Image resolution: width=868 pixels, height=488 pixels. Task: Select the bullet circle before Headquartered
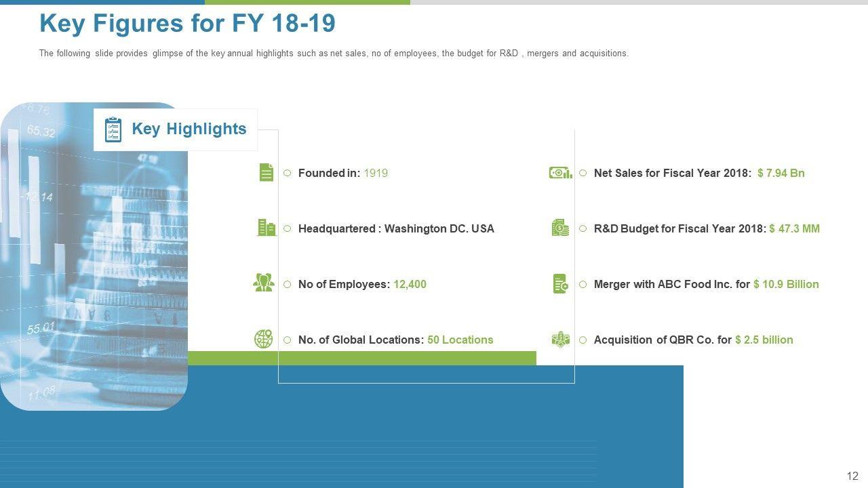point(287,228)
